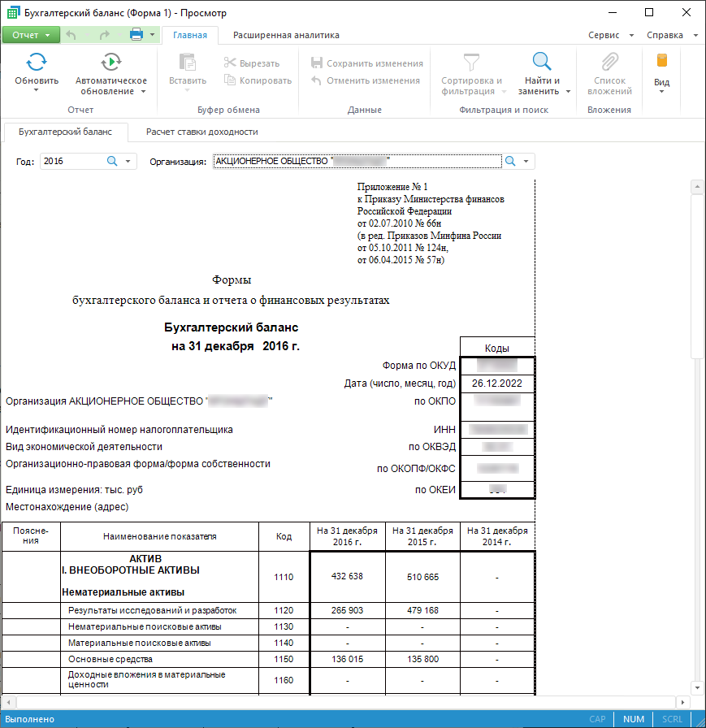Image resolution: width=706 pixels, height=728 pixels.
Task: Click the Копировать icon
Action: (x=230, y=80)
